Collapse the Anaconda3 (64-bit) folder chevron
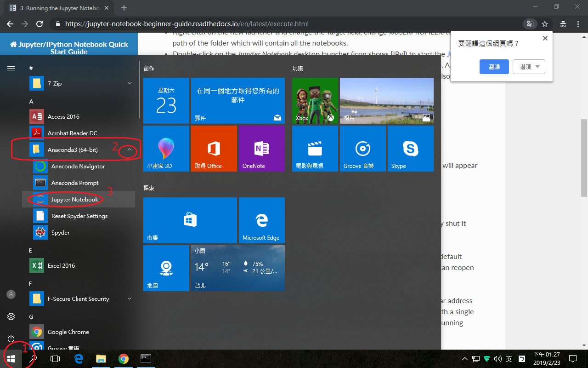Viewport: 588px width, 368px height. point(130,149)
